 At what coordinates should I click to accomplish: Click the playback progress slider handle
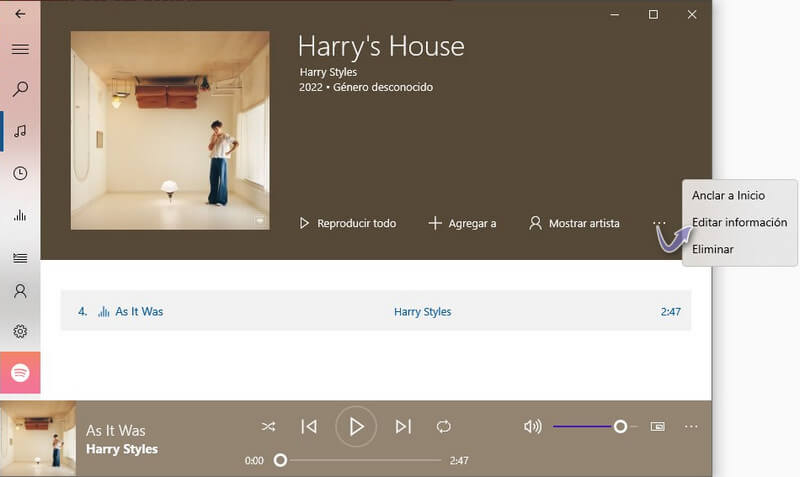(280, 460)
